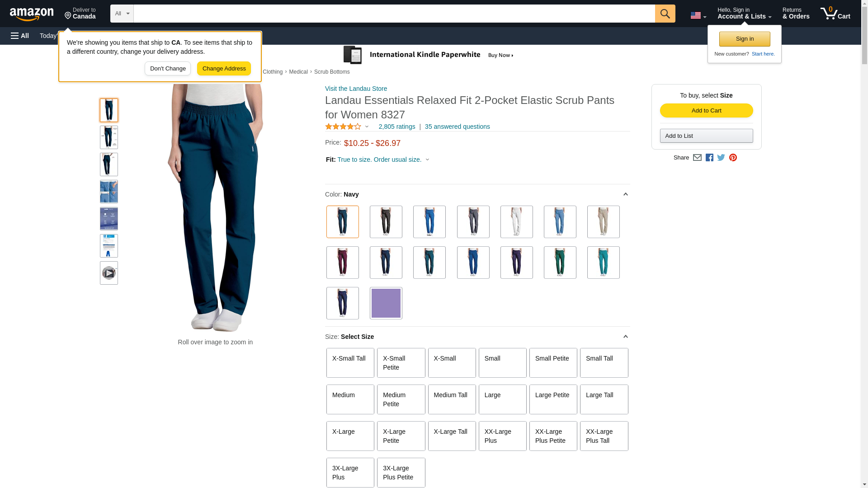The image size is (868, 488).
Task: Select size Medium
Action: [x=350, y=399]
